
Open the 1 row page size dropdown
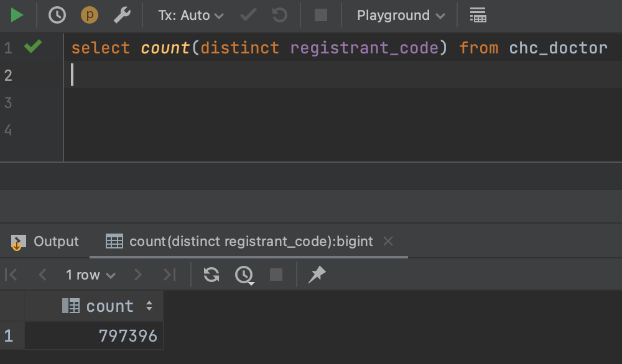point(90,275)
